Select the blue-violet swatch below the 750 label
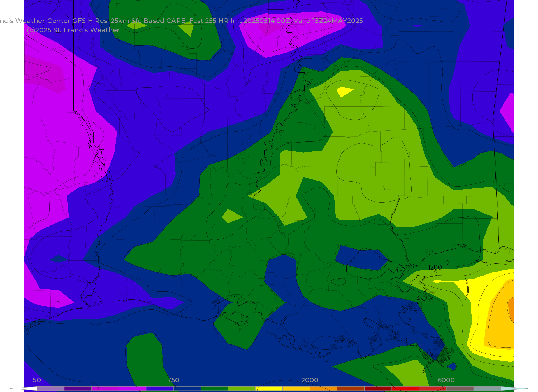Image resolution: width=538 pixels, height=392 pixels. tap(160, 389)
